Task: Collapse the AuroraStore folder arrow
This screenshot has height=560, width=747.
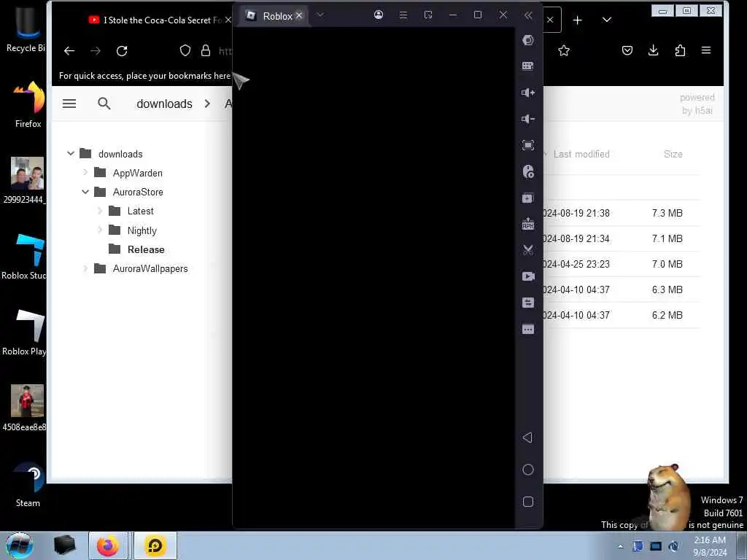Action: pos(85,192)
